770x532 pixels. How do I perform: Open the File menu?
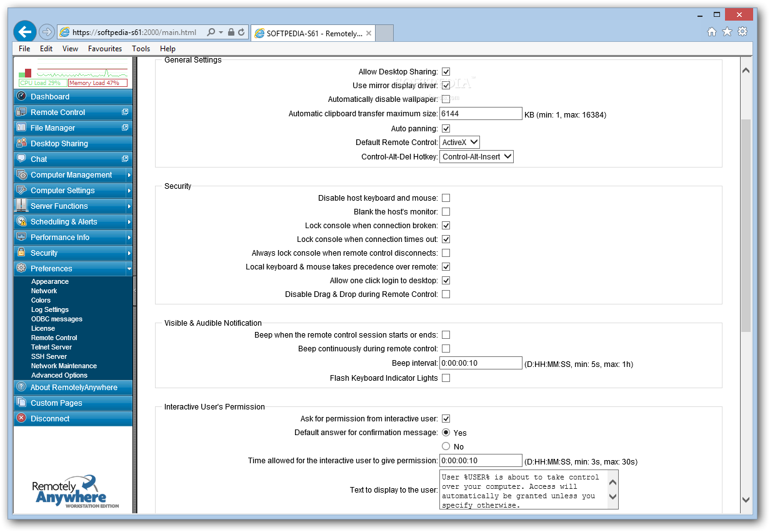tap(24, 49)
